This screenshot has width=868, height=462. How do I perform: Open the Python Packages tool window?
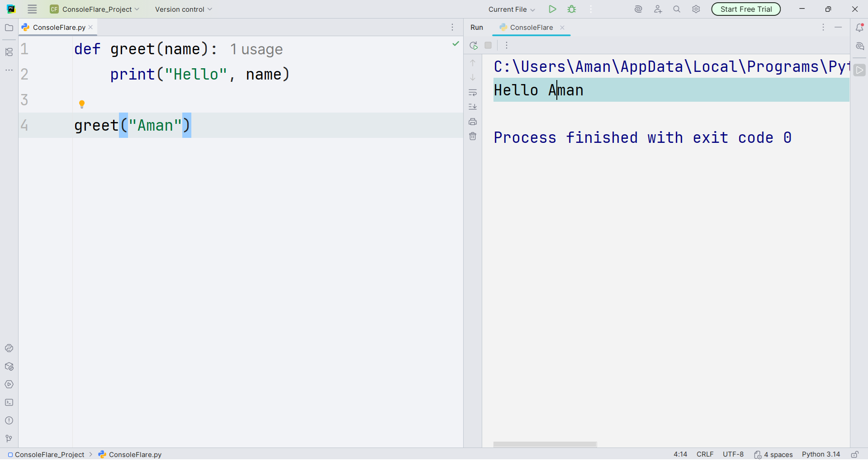tap(9, 367)
